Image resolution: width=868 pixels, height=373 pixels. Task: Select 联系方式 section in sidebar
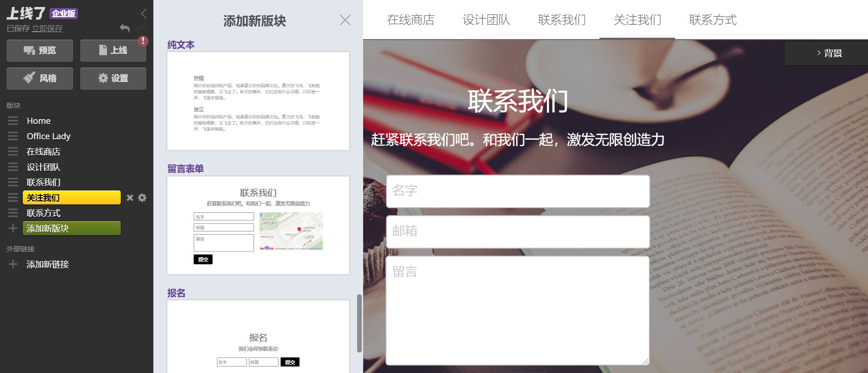click(x=43, y=213)
